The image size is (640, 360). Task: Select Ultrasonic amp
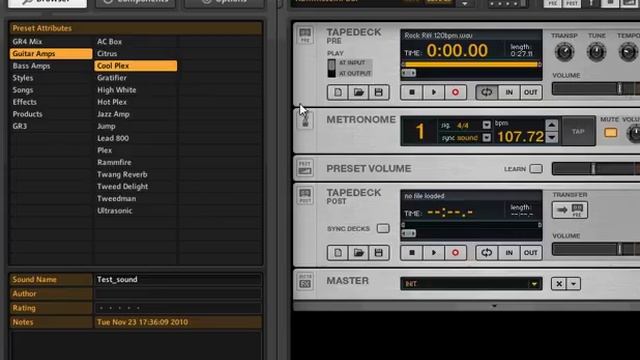click(x=136, y=211)
